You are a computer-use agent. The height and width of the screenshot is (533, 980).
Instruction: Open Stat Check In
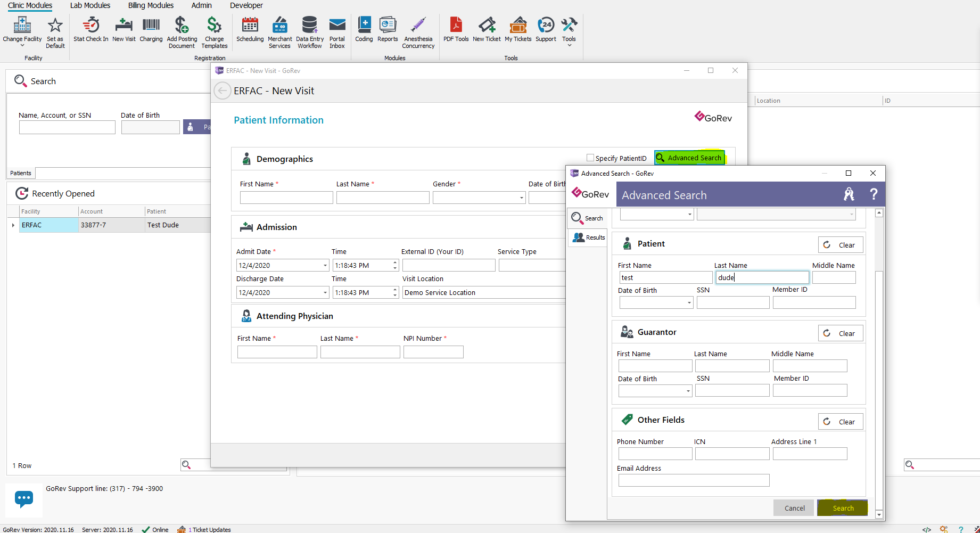click(x=91, y=30)
